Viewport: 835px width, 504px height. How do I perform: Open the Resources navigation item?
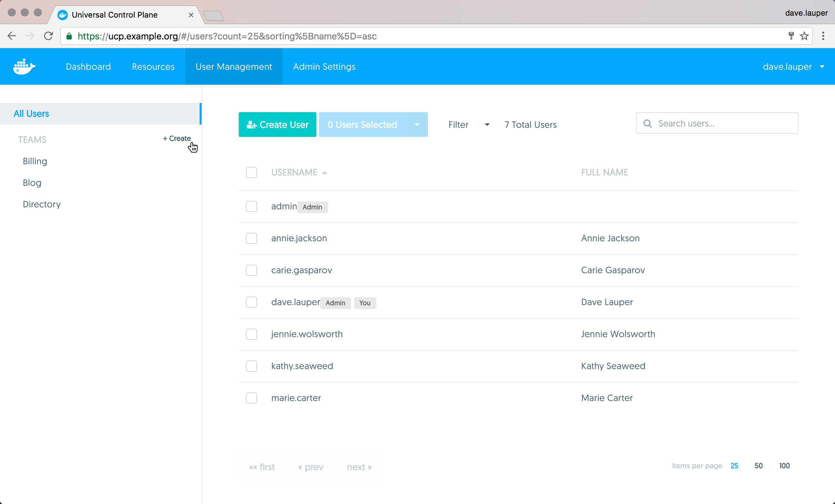click(x=153, y=67)
